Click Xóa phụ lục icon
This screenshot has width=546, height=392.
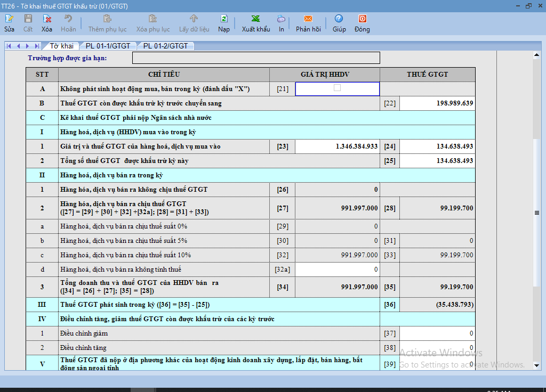[153, 19]
